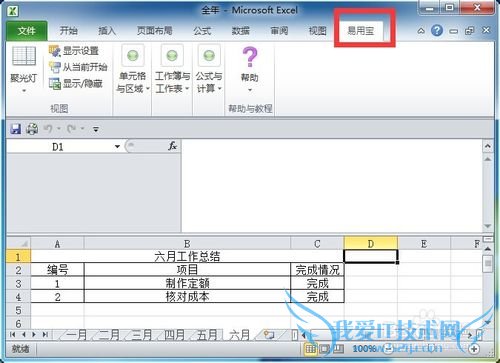Open the 单元格与区域 menu

click(133, 69)
